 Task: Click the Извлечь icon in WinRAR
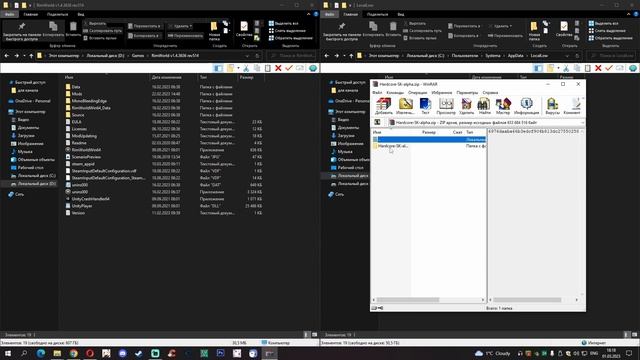(x=405, y=106)
